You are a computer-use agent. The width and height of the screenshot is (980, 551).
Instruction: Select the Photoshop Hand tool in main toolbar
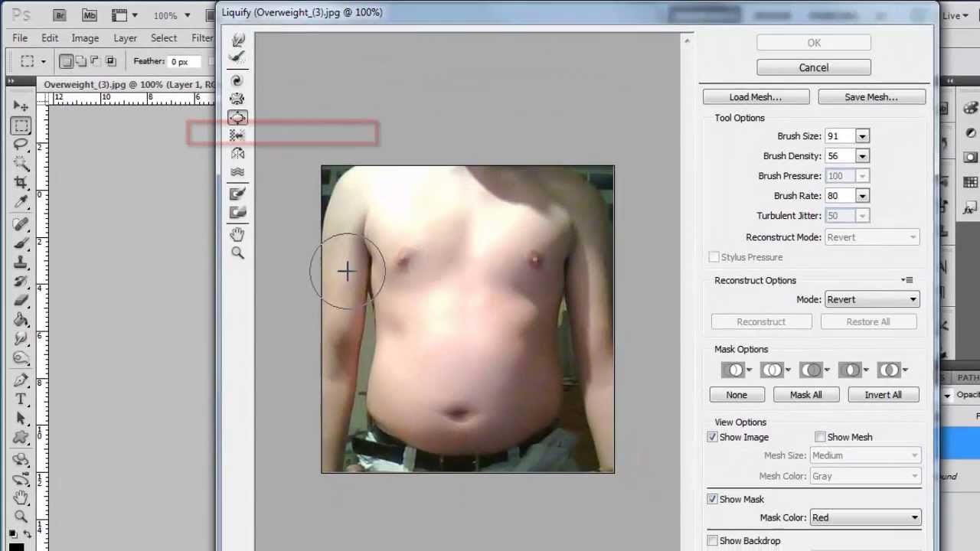[21, 498]
